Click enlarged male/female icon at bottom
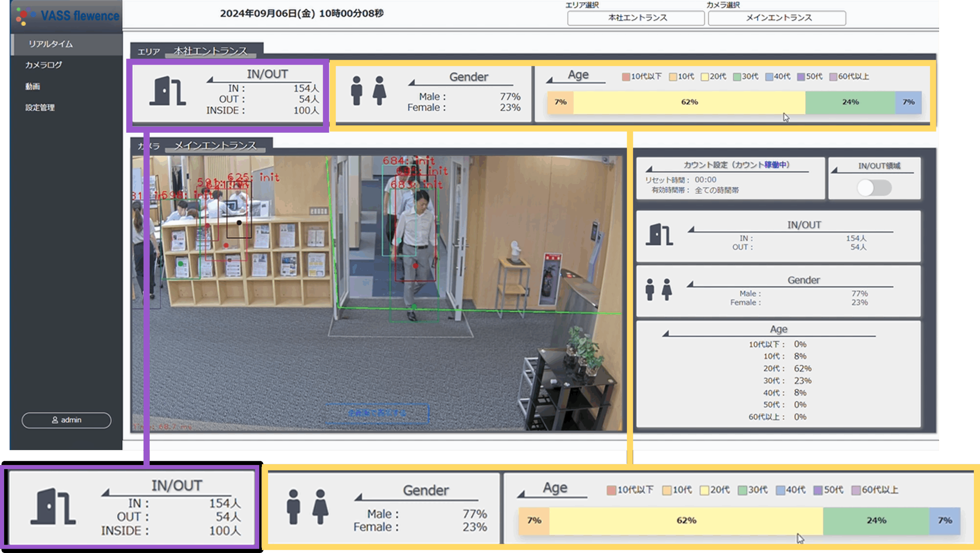The height and width of the screenshot is (553, 980). [x=307, y=506]
